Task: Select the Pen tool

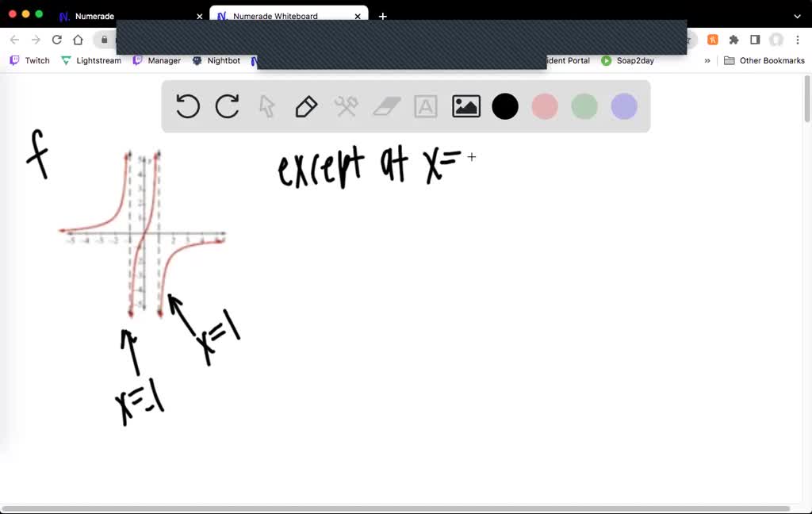Action: [306, 105]
